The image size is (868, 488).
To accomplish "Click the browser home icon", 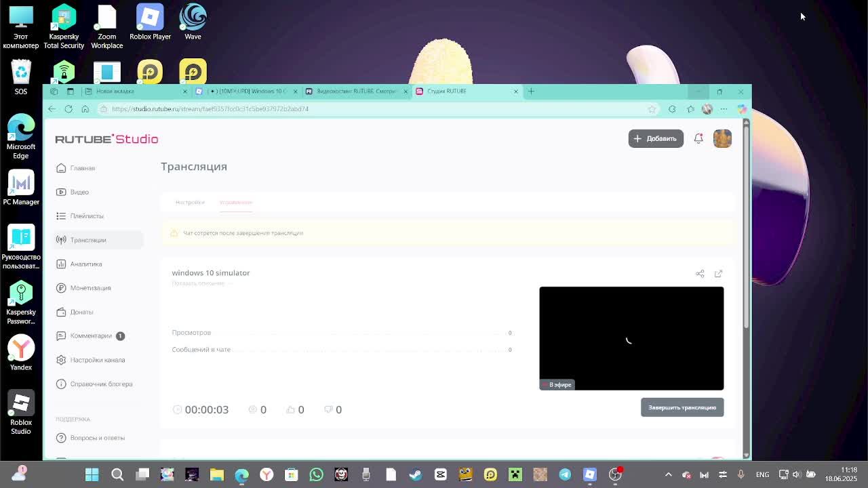I will (x=85, y=108).
